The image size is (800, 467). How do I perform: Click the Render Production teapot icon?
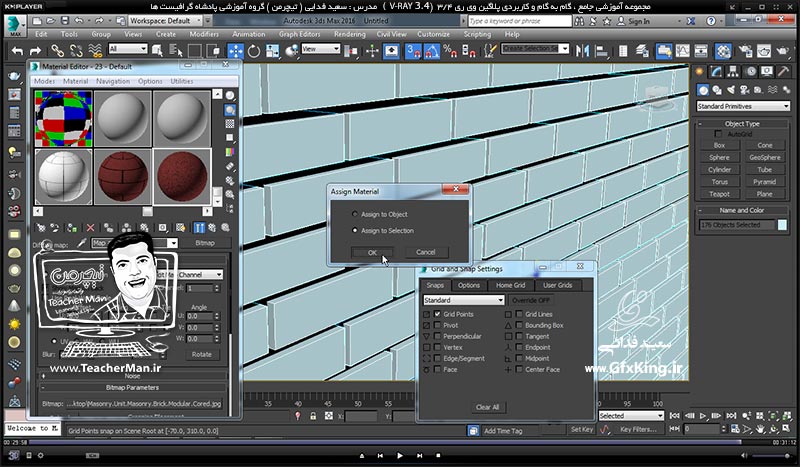782,51
